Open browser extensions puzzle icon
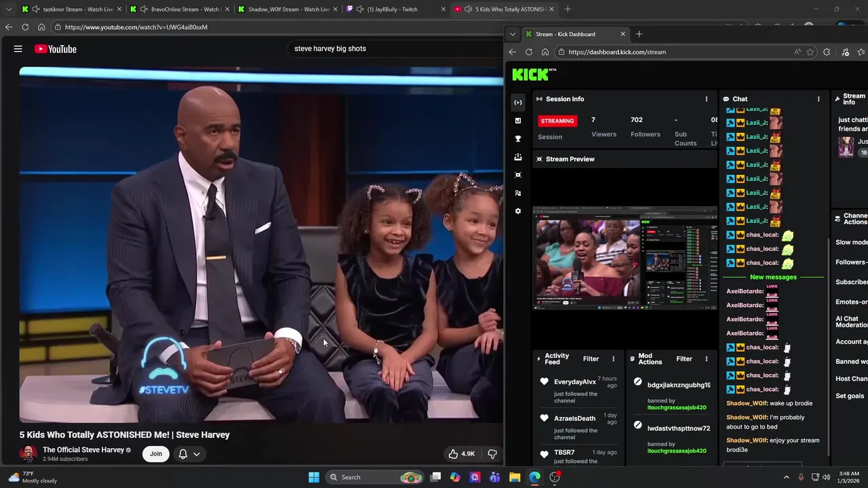The width and height of the screenshot is (868, 488). point(827,52)
